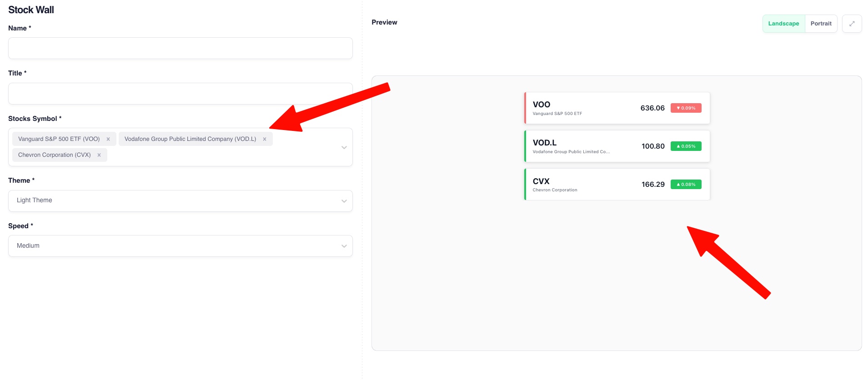Open the Speed dropdown
Screen dimensions: 868x380
tap(181, 246)
